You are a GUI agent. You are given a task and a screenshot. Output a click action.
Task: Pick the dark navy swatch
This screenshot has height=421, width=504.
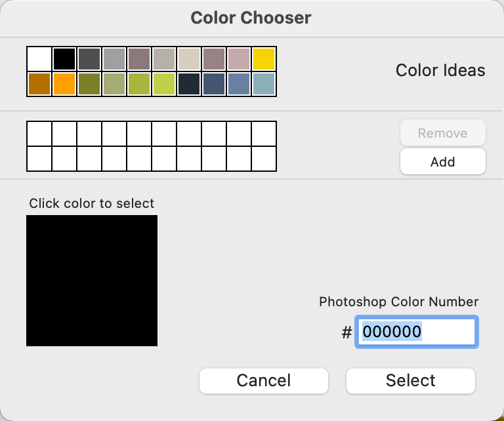coord(189,84)
